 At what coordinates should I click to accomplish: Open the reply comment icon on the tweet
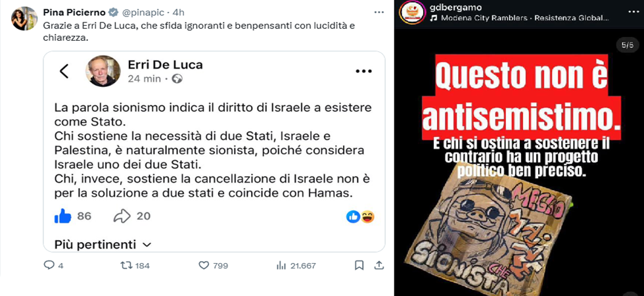pos(49,265)
